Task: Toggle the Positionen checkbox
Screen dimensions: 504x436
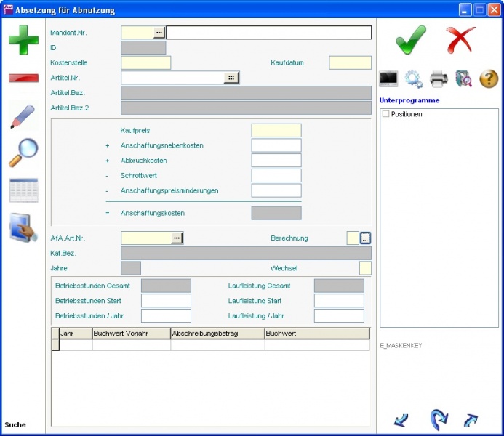Action: (386, 114)
